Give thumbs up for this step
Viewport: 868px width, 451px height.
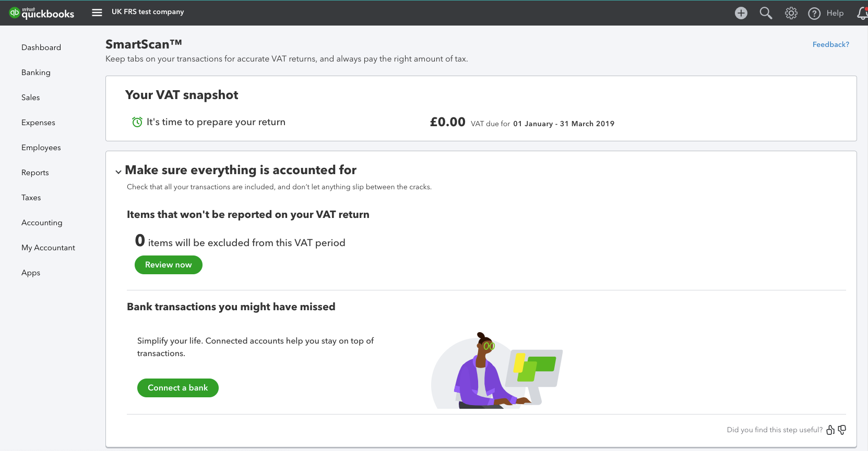pyautogui.click(x=830, y=430)
